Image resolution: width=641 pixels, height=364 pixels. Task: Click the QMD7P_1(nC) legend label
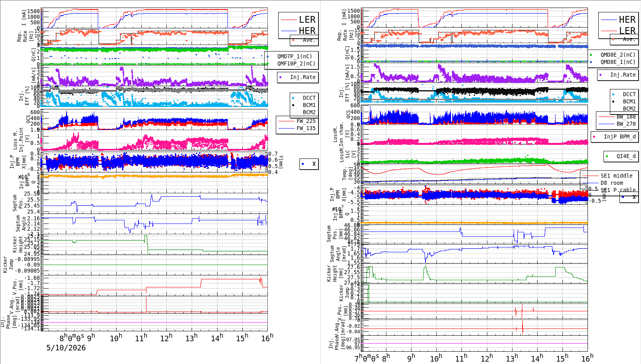295,57
